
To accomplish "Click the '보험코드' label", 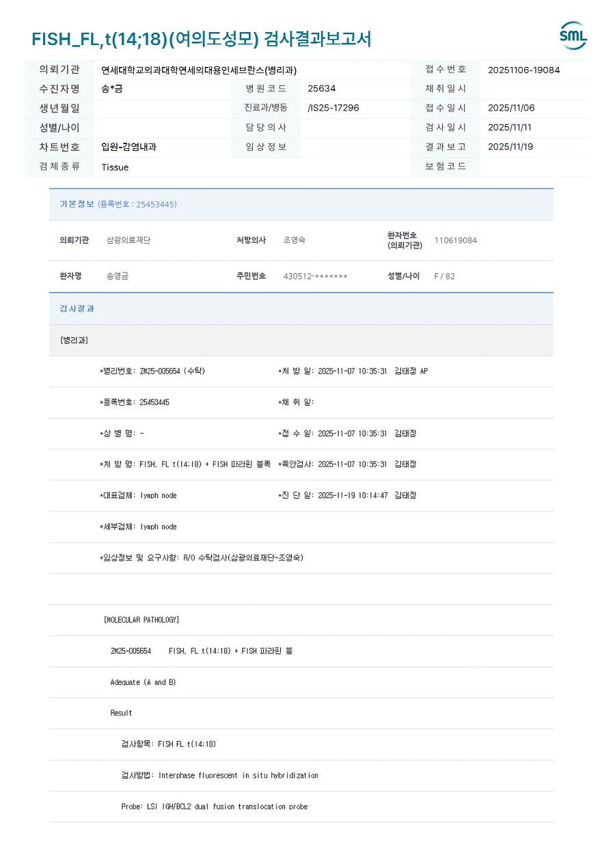I will coord(446,167).
